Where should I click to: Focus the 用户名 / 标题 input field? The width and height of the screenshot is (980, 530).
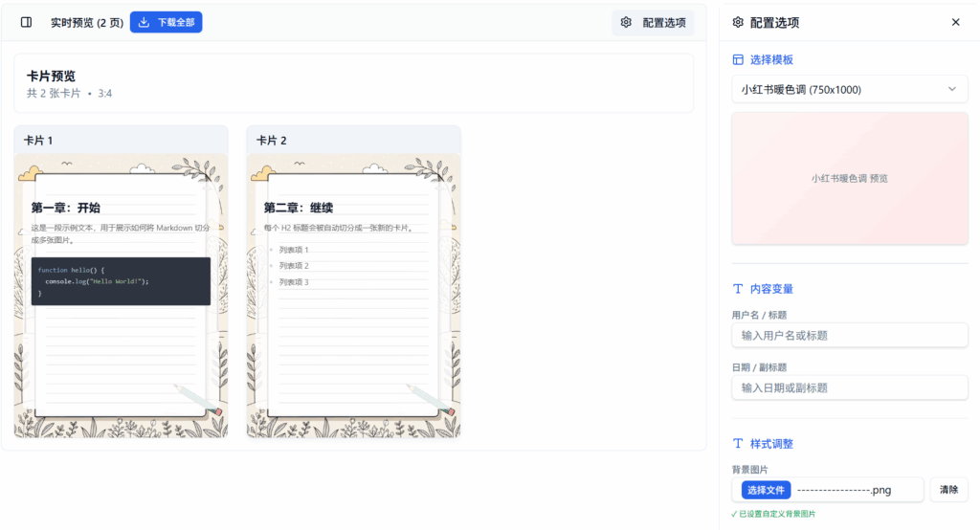849,336
